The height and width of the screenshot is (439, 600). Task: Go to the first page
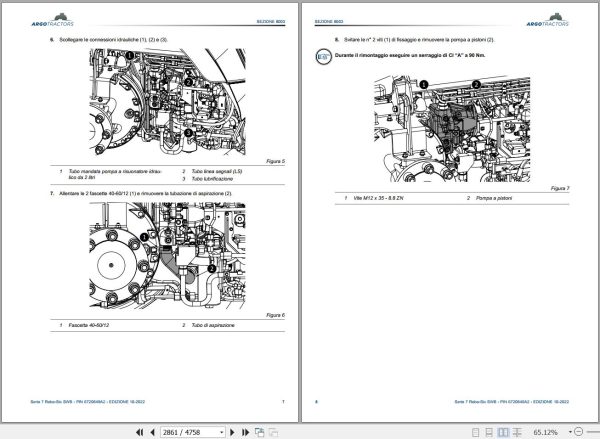[x=140, y=432]
